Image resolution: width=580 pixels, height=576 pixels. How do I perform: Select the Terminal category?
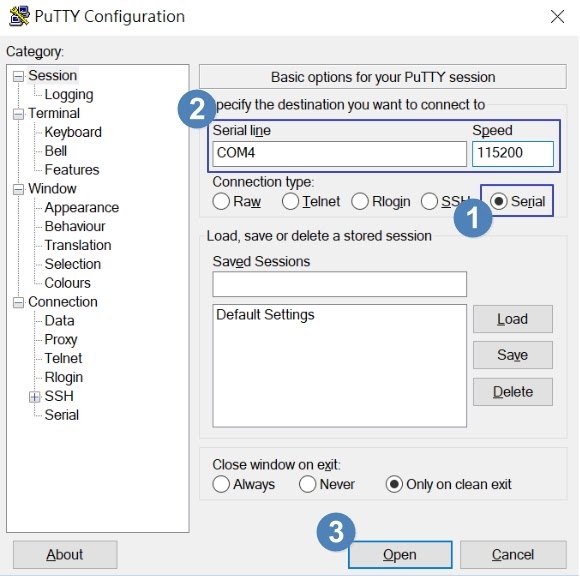pos(54,113)
